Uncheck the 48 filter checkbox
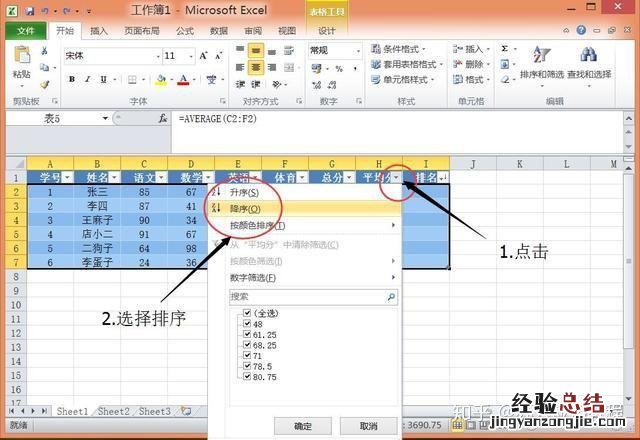Image resolution: width=640 pixels, height=440 pixels. pyautogui.click(x=247, y=323)
